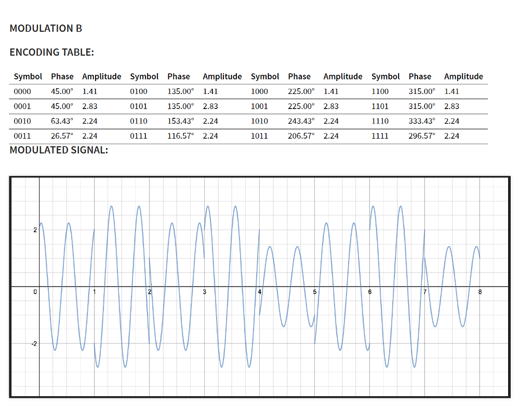The image size is (532, 406).
Task: Select symbol 1100 in the table
Action: pyautogui.click(x=380, y=91)
